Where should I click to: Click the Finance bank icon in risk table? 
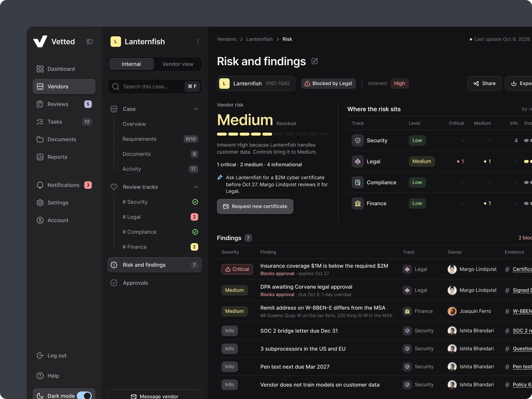pyautogui.click(x=358, y=203)
